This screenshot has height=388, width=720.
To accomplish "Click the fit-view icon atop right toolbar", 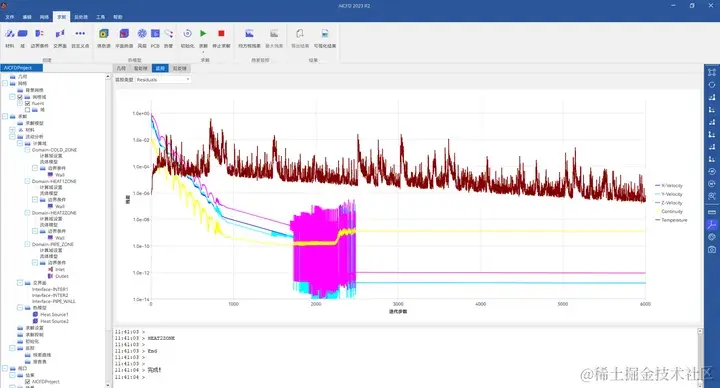I will click(712, 72).
